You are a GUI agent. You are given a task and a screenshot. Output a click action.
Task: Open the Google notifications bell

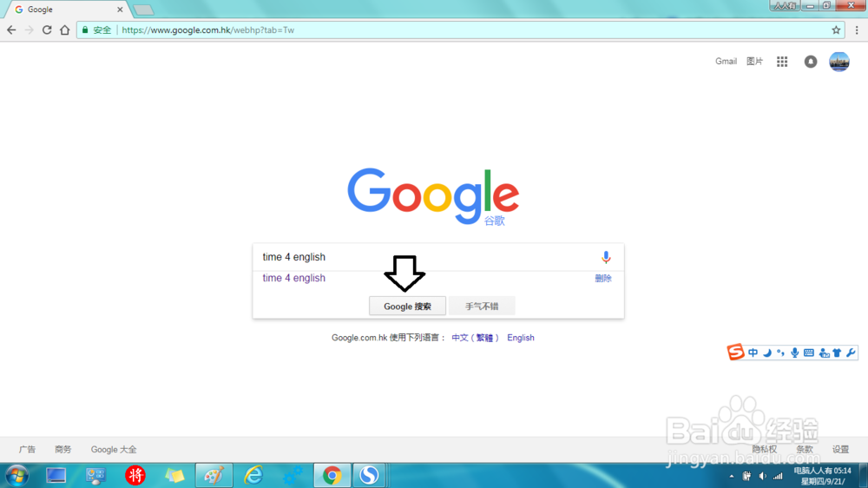click(811, 62)
